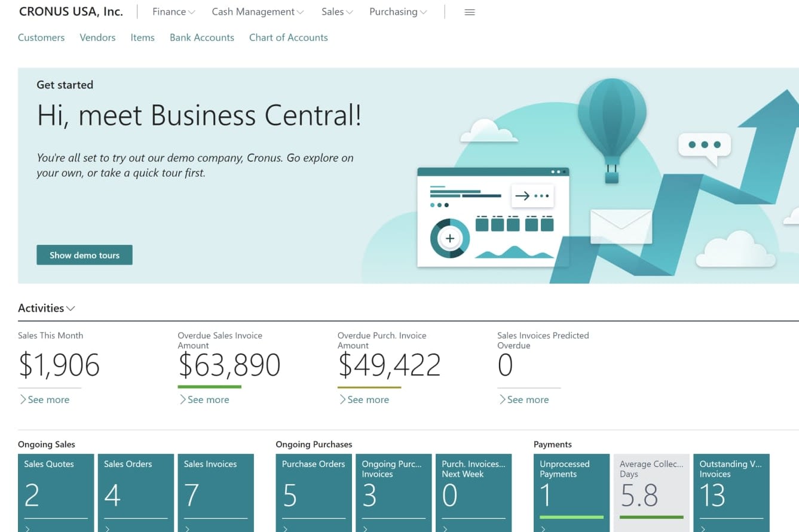799x532 pixels.
Task: Click the Ongoing Sales group label
Action: 47,444
